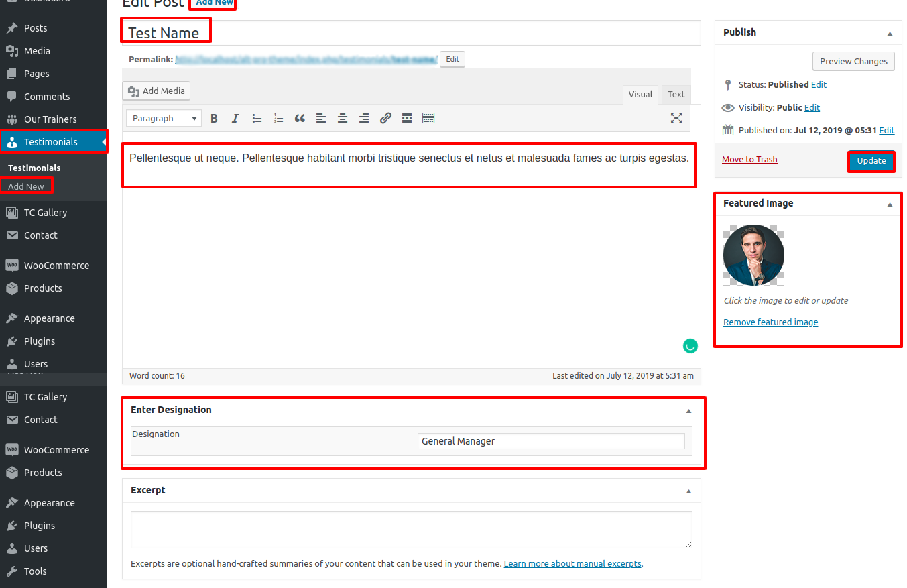The height and width of the screenshot is (588, 907).
Task: Open WooCommerce in the admin sidebar
Action: pos(56,266)
